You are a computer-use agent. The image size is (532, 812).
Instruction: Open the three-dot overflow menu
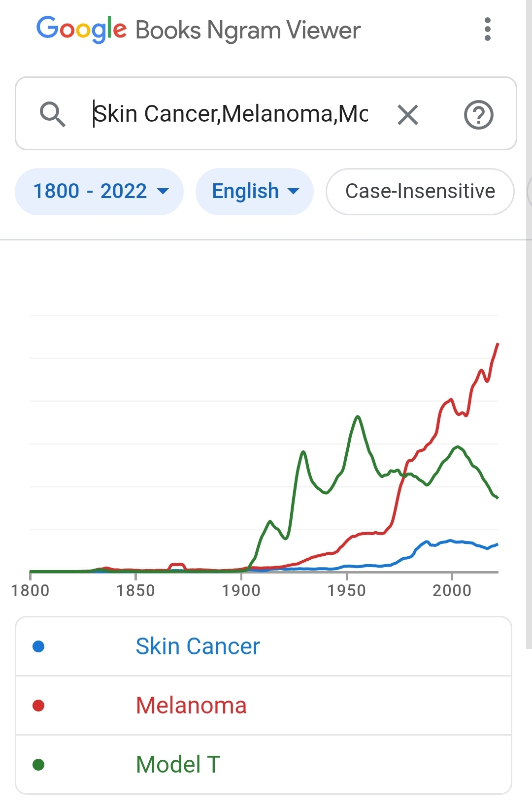(487, 30)
